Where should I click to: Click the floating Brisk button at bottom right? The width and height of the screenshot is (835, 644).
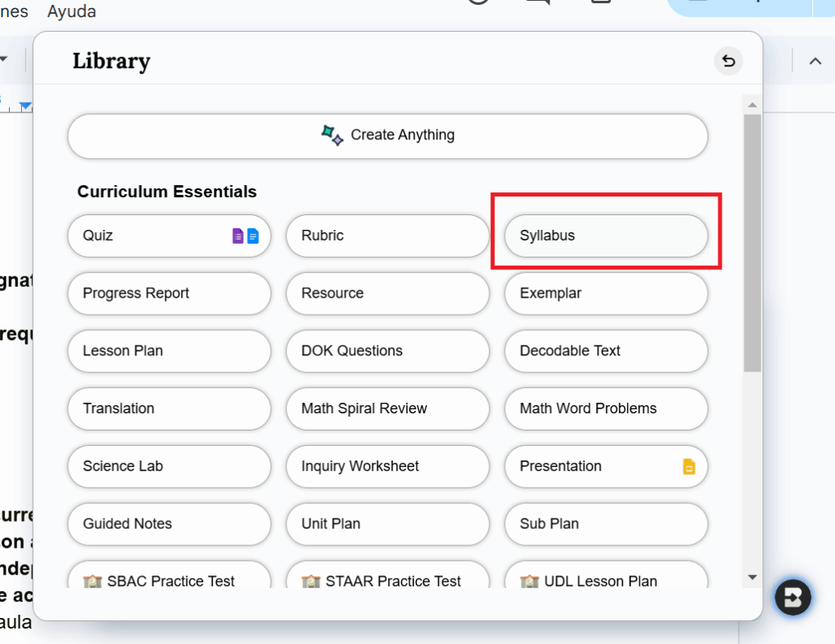tap(793, 598)
